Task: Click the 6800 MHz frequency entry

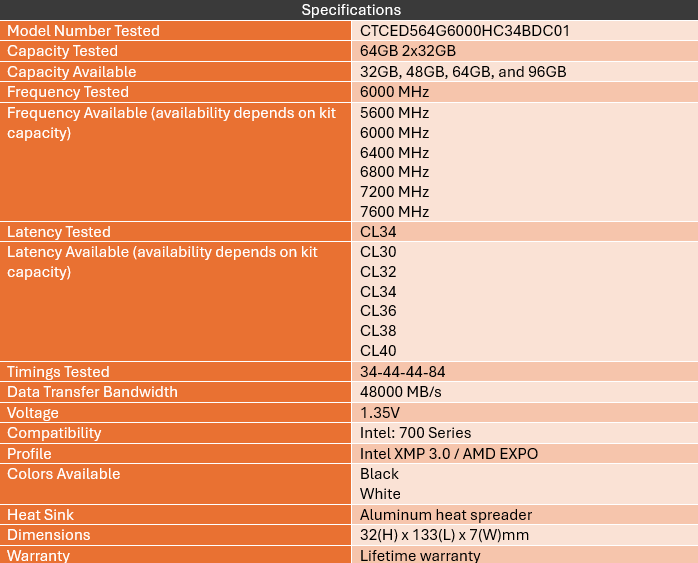Action: [394, 172]
